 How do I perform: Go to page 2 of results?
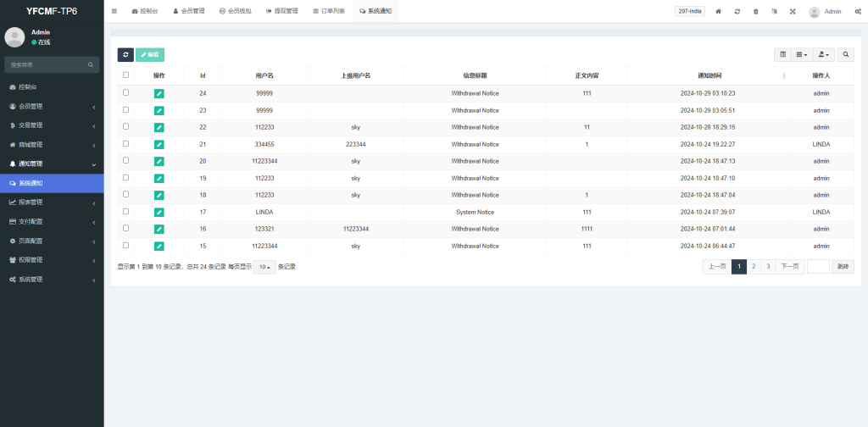[754, 266]
